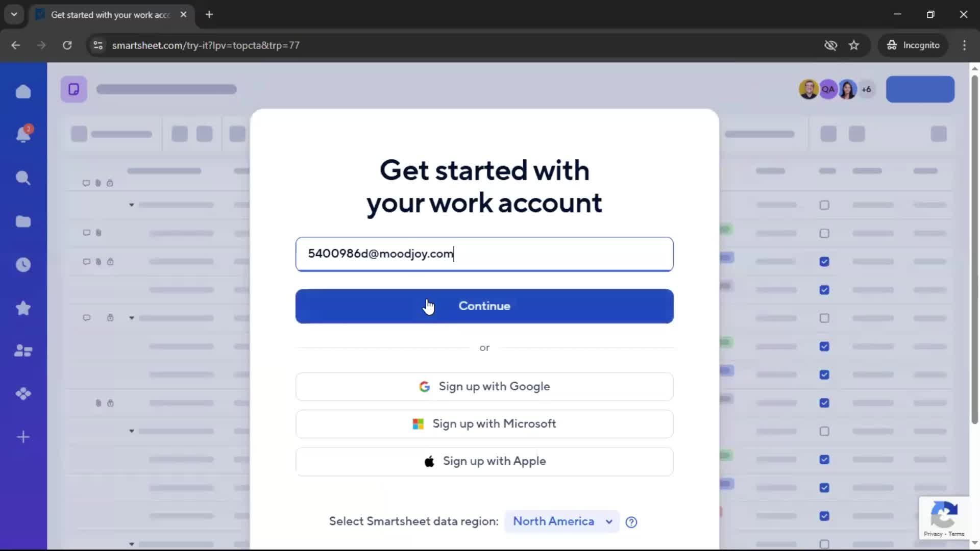This screenshot has height=551, width=980.
Task: View Recents using the clock icon
Action: pos(23,265)
